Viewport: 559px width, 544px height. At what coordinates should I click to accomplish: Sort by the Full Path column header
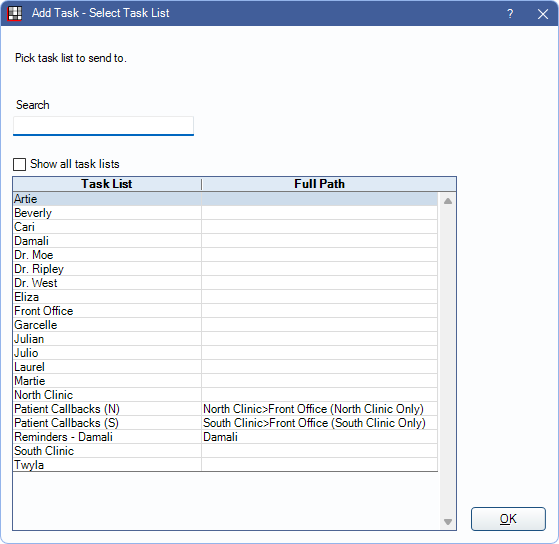pos(319,184)
